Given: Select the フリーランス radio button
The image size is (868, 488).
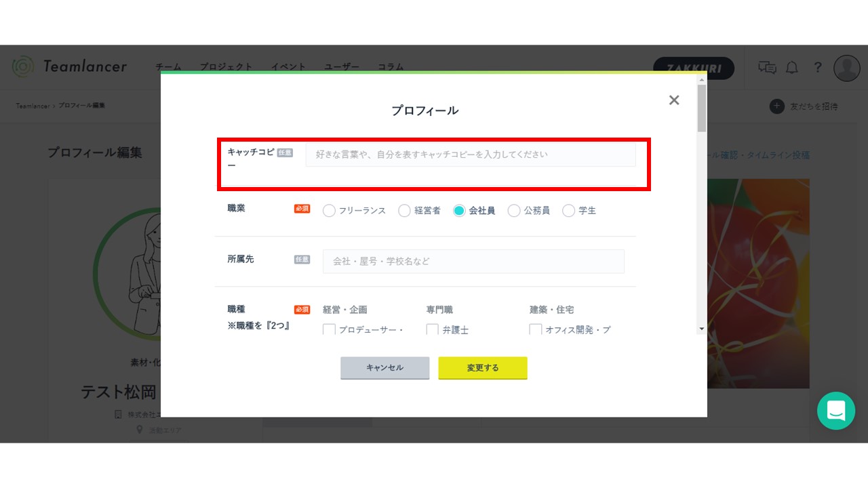Looking at the screenshot, I should pos(329,211).
